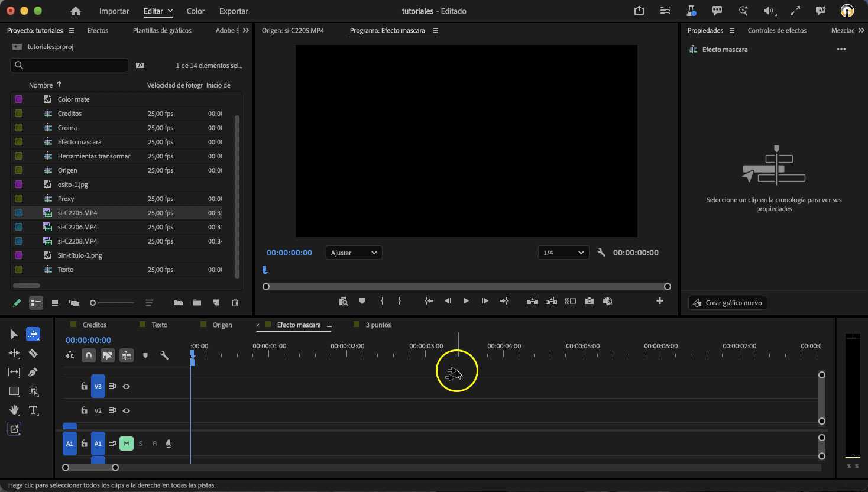This screenshot has height=492, width=868.
Task: Export a frame with the camera icon
Action: (590, 301)
